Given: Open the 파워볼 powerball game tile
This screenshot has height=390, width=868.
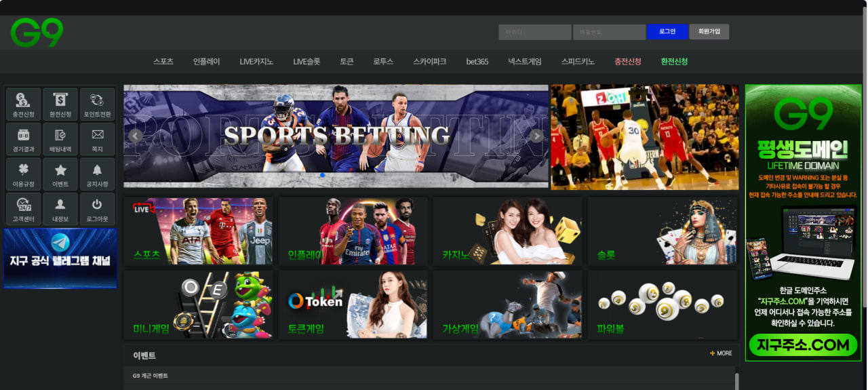Looking at the screenshot, I should tap(663, 305).
